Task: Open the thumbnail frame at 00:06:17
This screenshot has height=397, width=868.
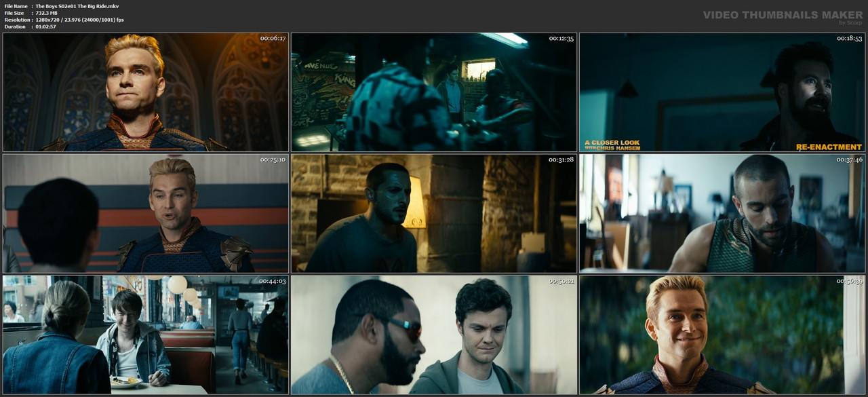Action: 146,92
